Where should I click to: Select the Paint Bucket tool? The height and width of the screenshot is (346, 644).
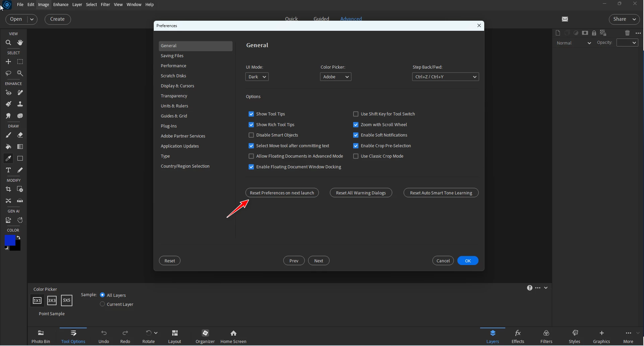pos(8,147)
